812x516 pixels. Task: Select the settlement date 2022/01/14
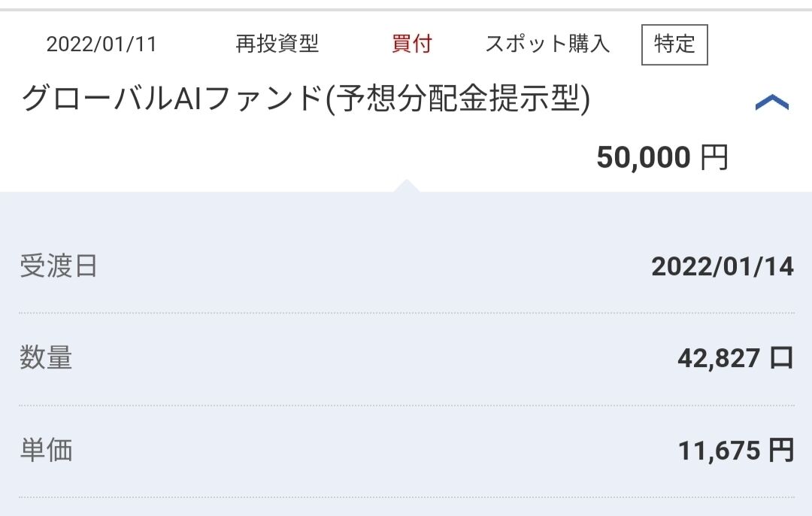pos(722,266)
